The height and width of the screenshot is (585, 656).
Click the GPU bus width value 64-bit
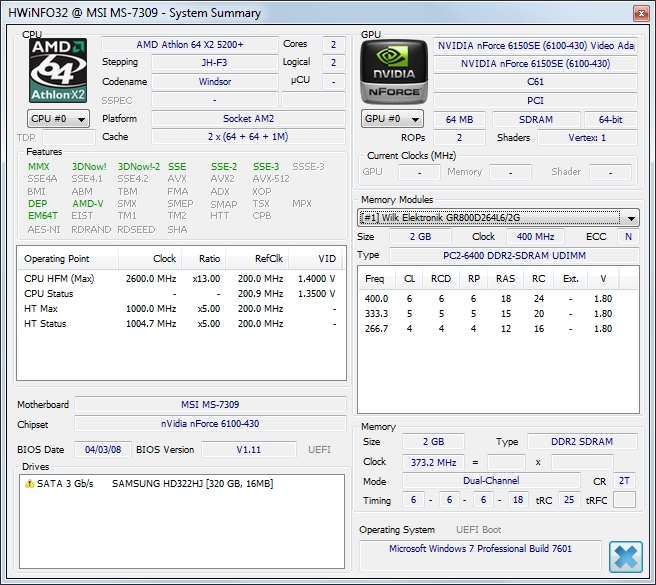point(610,120)
